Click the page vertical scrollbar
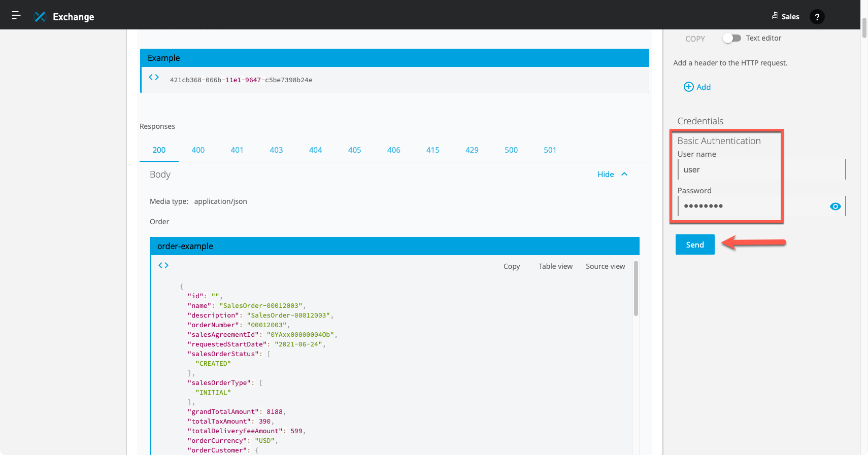868x455 pixels. [x=864, y=28]
